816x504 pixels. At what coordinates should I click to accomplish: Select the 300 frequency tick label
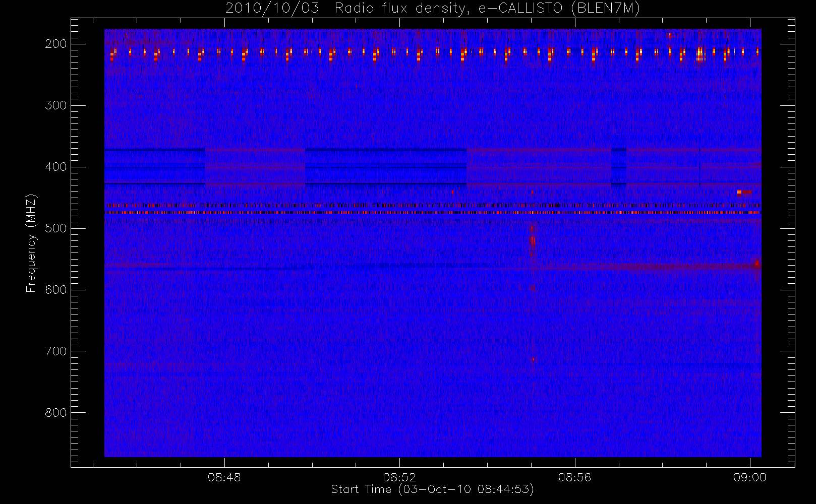coord(56,105)
